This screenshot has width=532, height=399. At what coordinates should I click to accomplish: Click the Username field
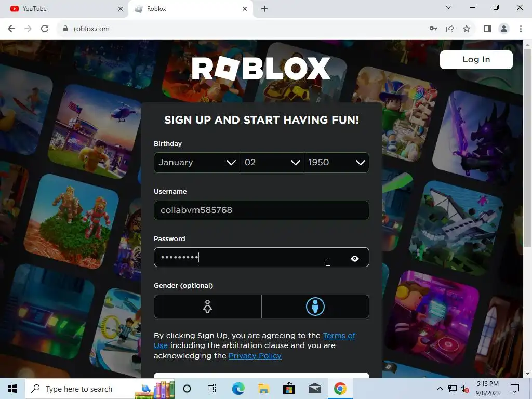pyautogui.click(x=262, y=210)
